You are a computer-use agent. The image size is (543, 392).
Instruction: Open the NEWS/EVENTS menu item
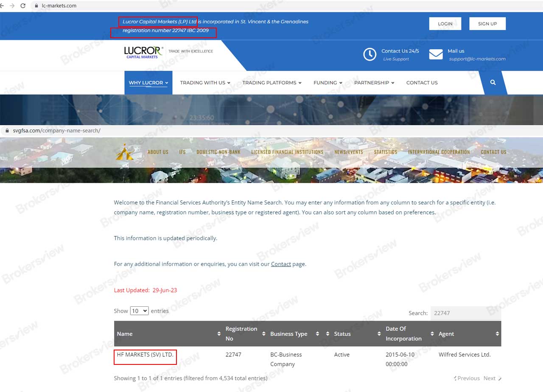348,152
